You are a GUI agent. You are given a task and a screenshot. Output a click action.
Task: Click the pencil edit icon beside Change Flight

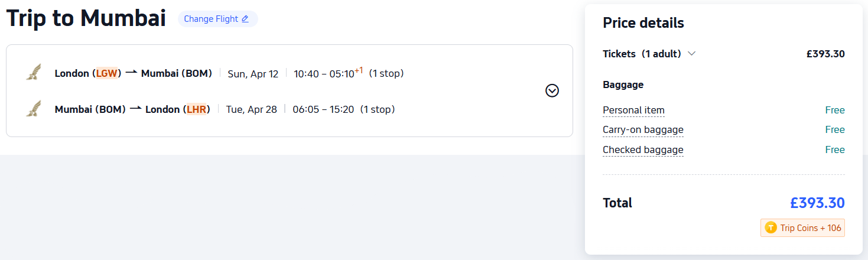click(x=245, y=19)
